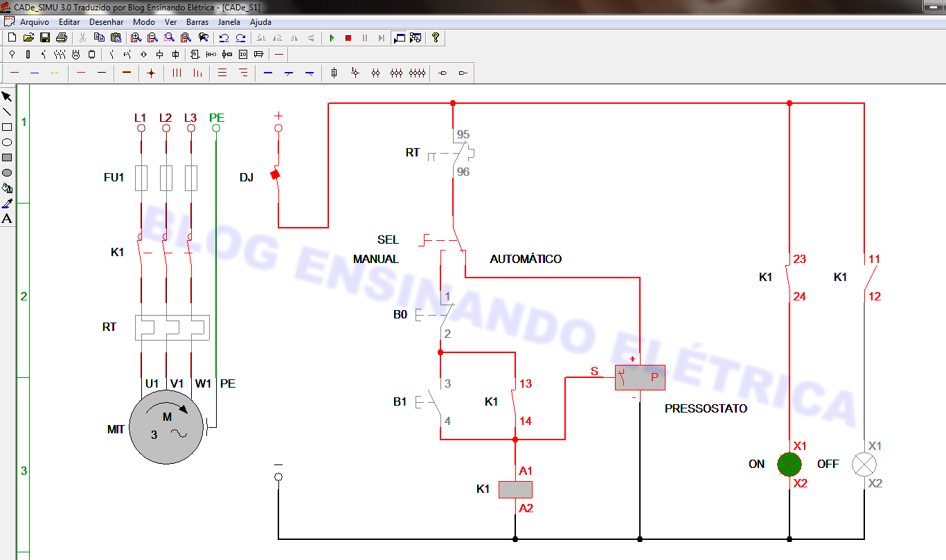Toggle the DJ circuit breaker
The width and height of the screenshot is (946, 560).
click(276, 175)
